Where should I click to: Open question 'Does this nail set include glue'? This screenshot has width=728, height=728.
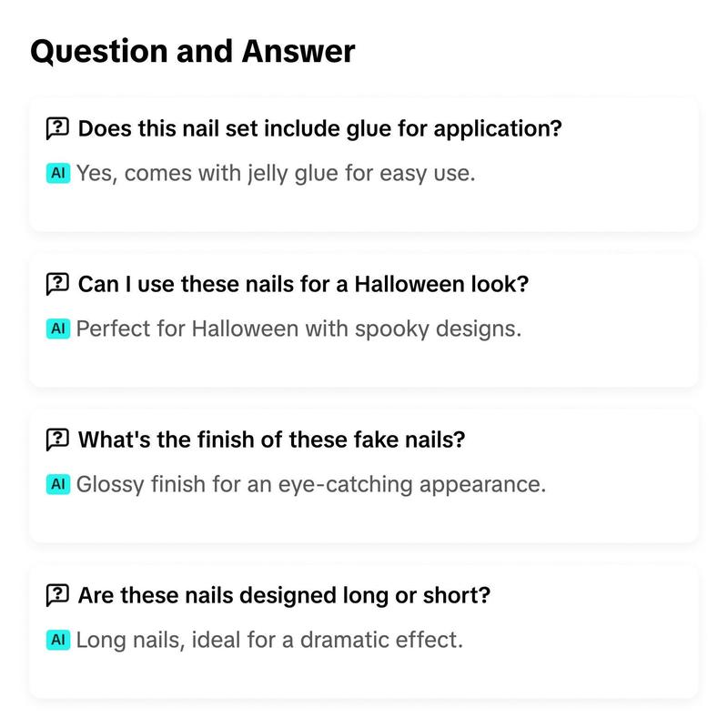pyautogui.click(x=320, y=128)
